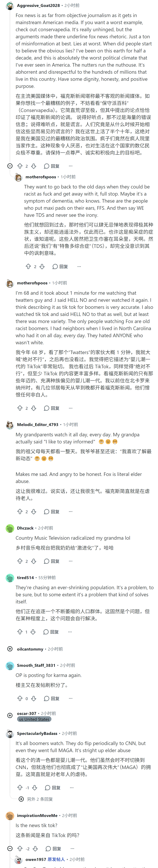Reply to Melodic_Editor_4793's comment
Viewport: 158px width, 868px height.
[x=52, y=511]
